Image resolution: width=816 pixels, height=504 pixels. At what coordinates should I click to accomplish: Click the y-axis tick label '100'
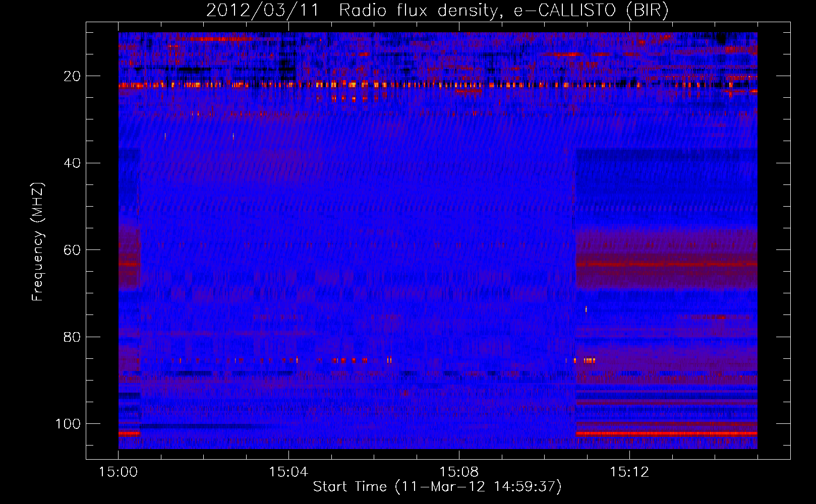point(68,424)
